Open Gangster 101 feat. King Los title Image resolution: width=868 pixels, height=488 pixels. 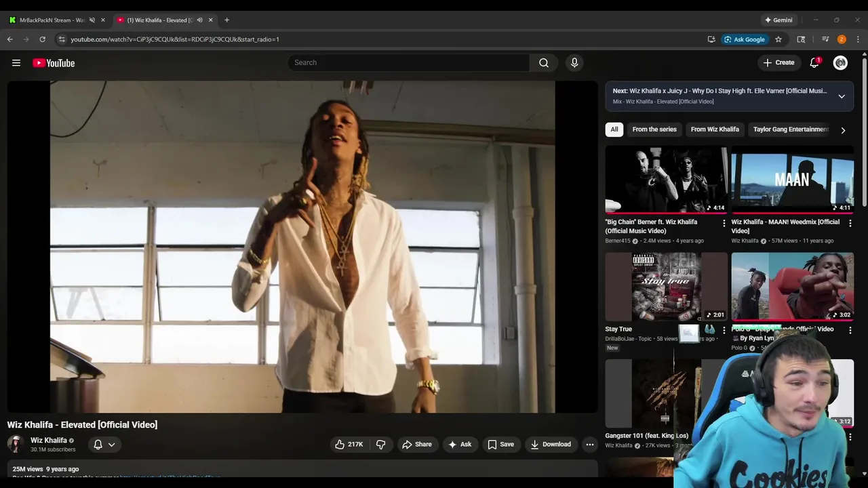[646, 436]
